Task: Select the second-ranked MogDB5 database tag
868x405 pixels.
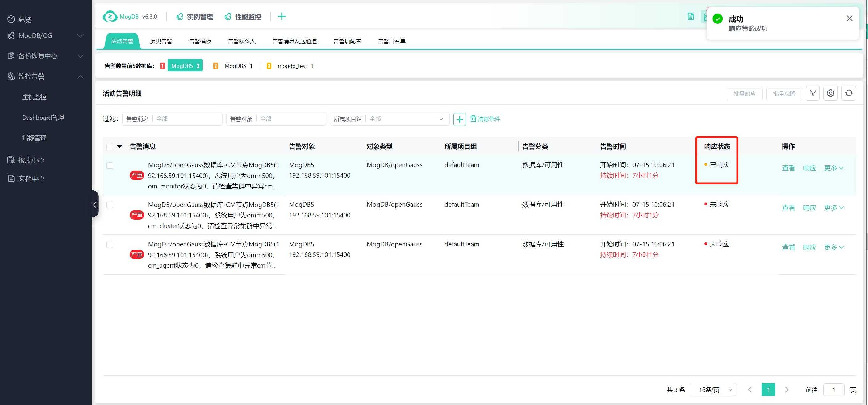Action: [x=238, y=66]
